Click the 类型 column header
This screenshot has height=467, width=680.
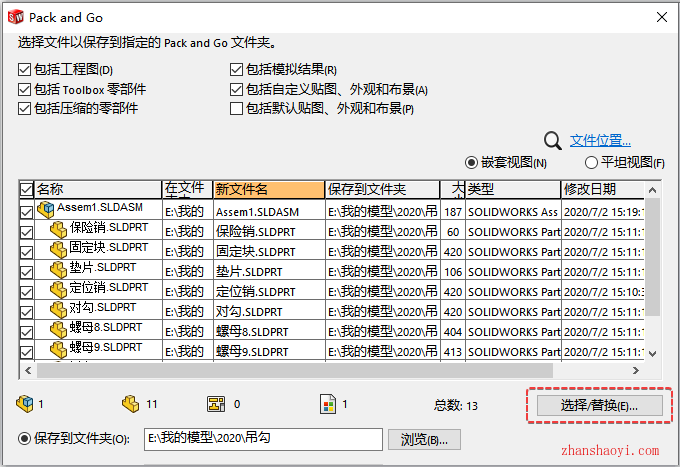(513, 189)
